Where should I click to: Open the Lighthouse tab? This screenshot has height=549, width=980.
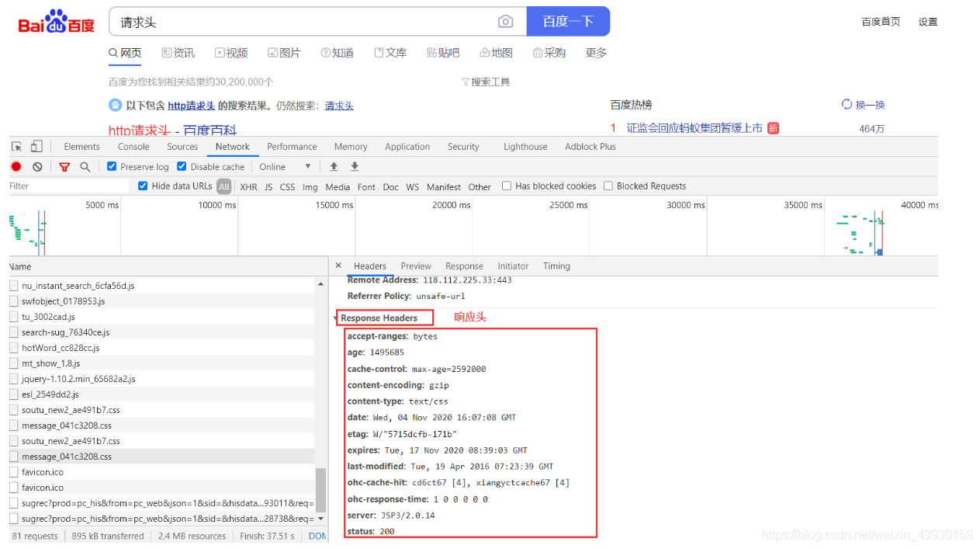tap(525, 147)
